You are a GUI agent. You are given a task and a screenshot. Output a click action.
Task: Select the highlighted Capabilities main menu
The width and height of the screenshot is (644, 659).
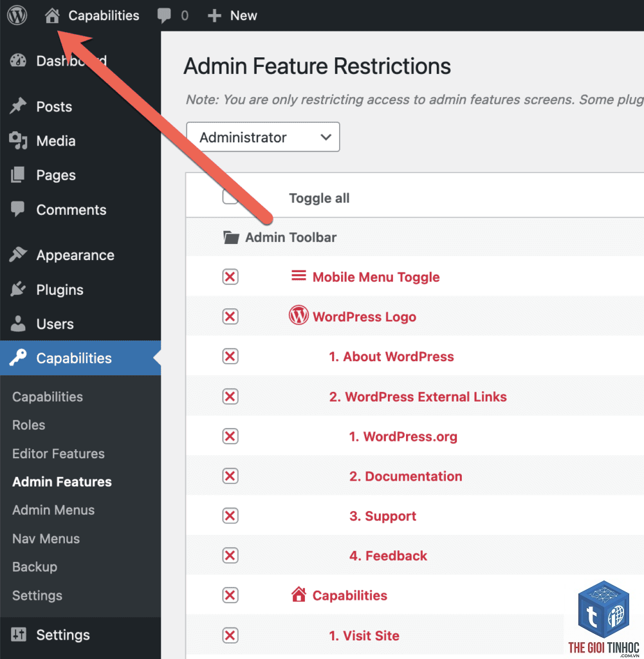[80, 358]
